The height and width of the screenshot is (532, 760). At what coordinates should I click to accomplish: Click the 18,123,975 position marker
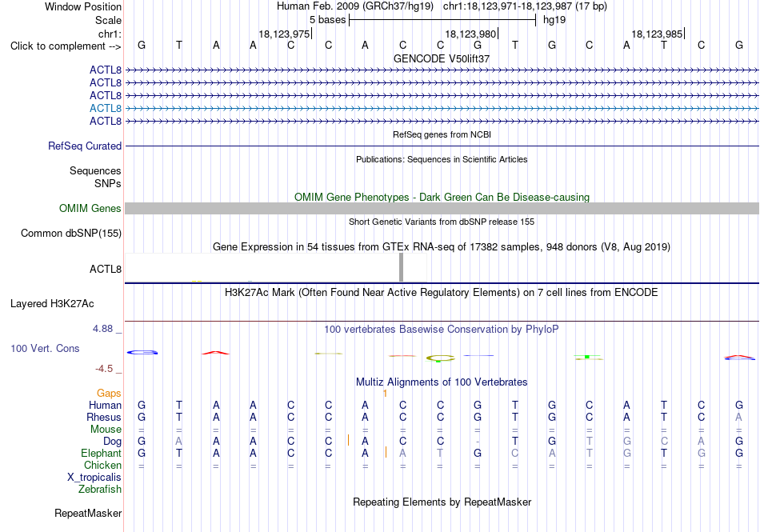point(284,34)
